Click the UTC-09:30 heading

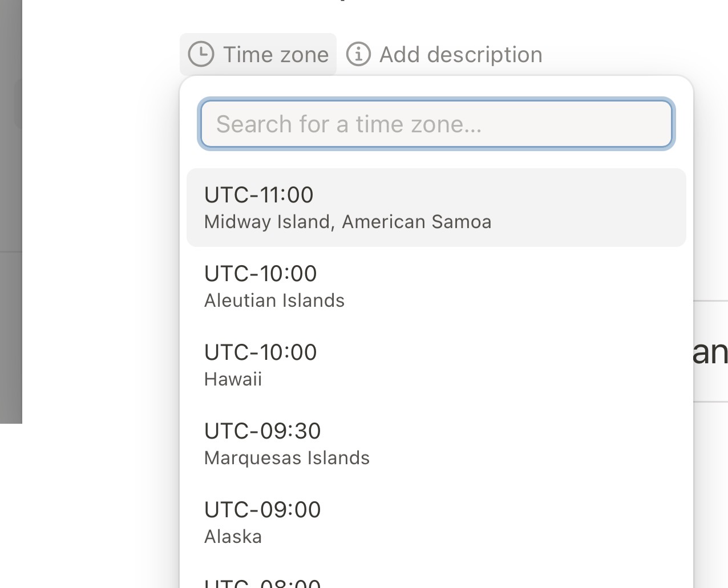(262, 431)
